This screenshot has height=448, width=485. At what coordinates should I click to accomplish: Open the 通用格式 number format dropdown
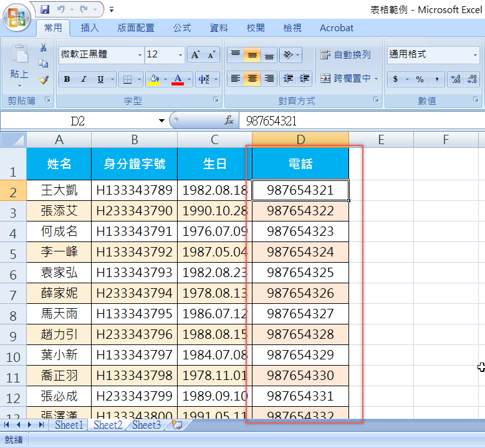pyautogui.click(x=474, y=55)
